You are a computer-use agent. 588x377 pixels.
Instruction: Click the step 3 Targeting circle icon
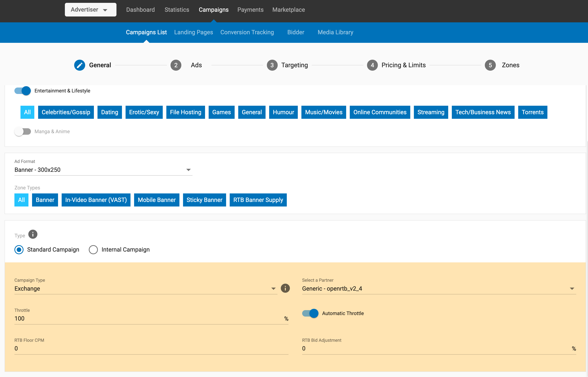pos(272,65)
